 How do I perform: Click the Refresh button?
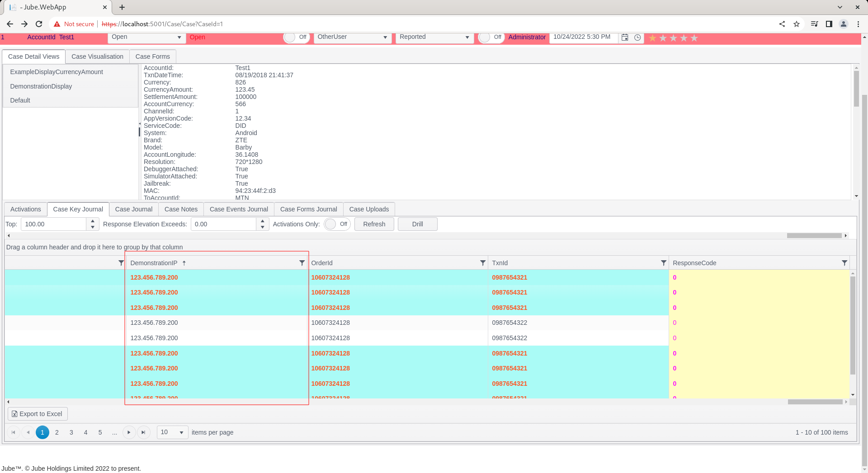(374, 224)
